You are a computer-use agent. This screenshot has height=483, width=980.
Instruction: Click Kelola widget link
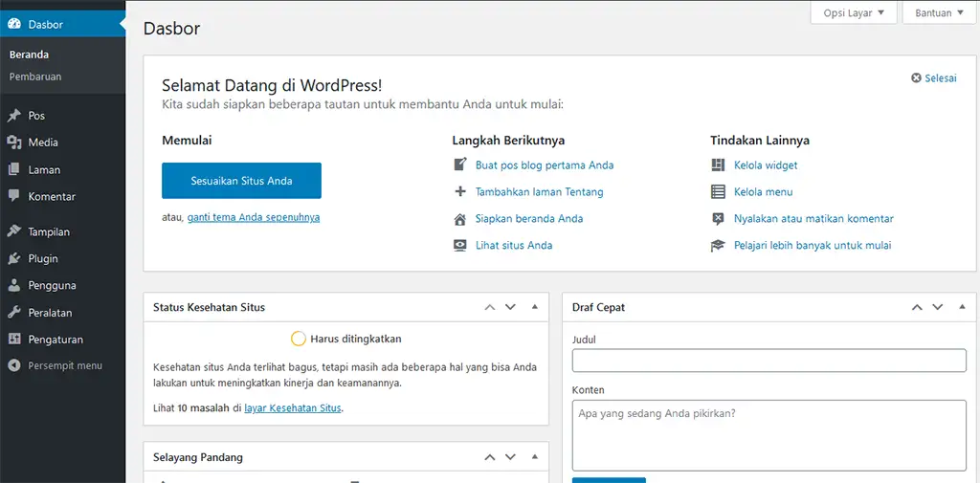(766, 165)
